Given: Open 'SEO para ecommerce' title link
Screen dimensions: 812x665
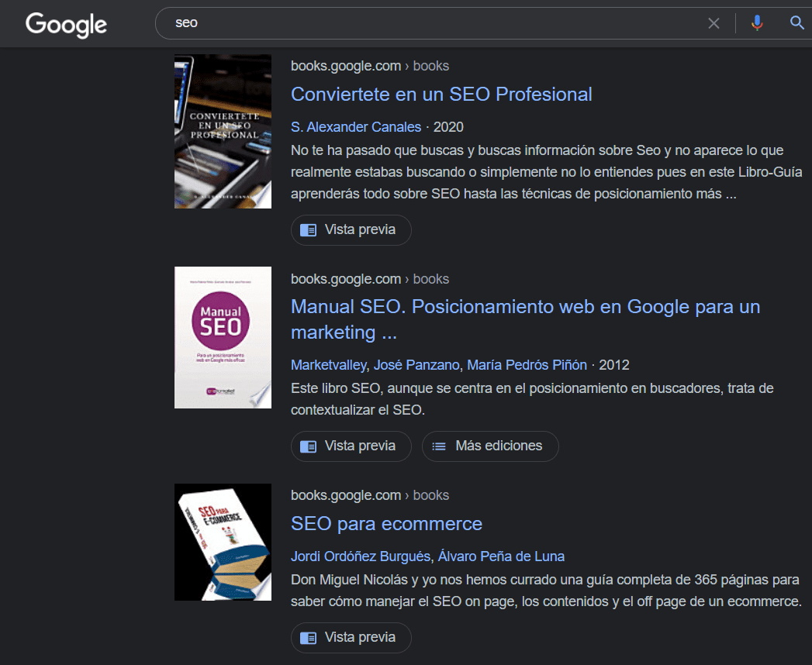Looking at the screenshot, I should 386,524.
